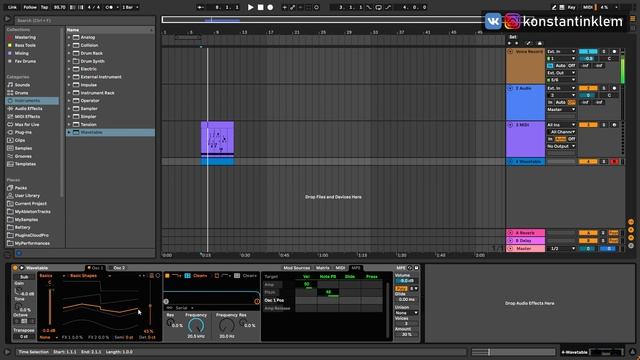Viewport: 640px width, 360px height.
Task: Select the purple MIDI clip
Action: 217,138
